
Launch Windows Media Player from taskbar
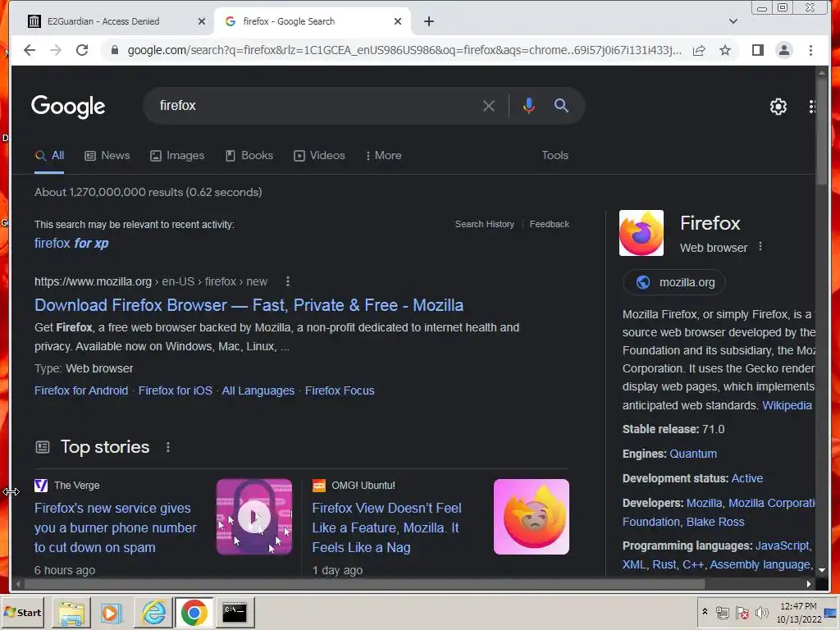(x=112, y=612)
